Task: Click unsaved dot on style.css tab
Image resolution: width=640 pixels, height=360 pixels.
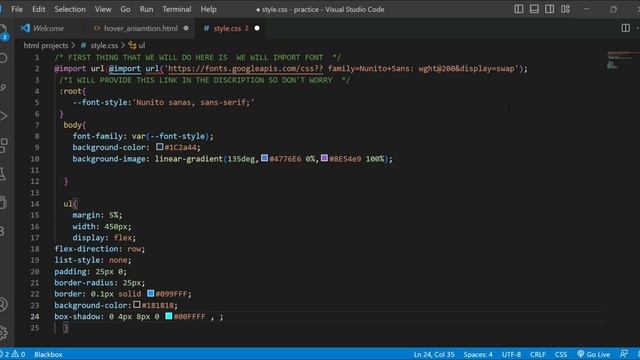Action: click(x=257, y=28)
